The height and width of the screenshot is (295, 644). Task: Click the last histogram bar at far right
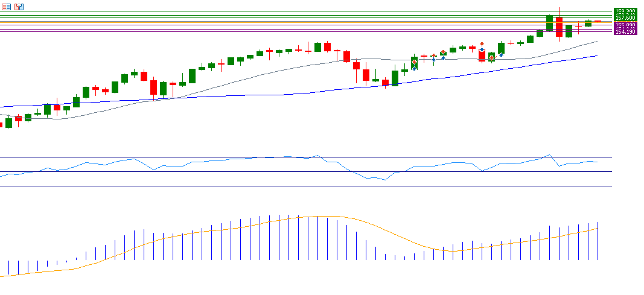598,241
